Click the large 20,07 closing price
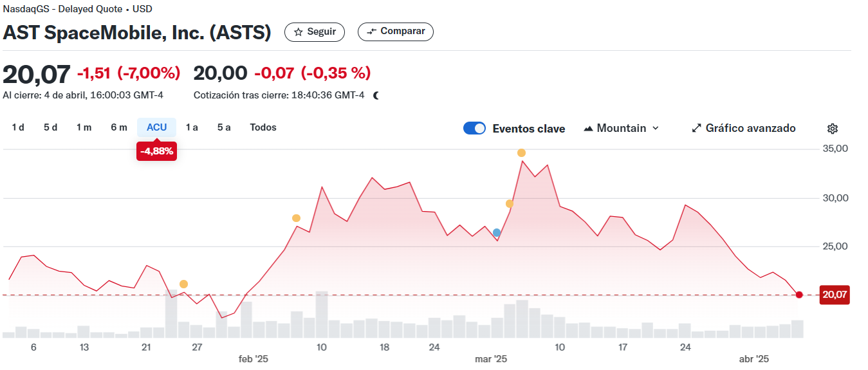This screenshot has height=370, width=868. coord(36,75)
